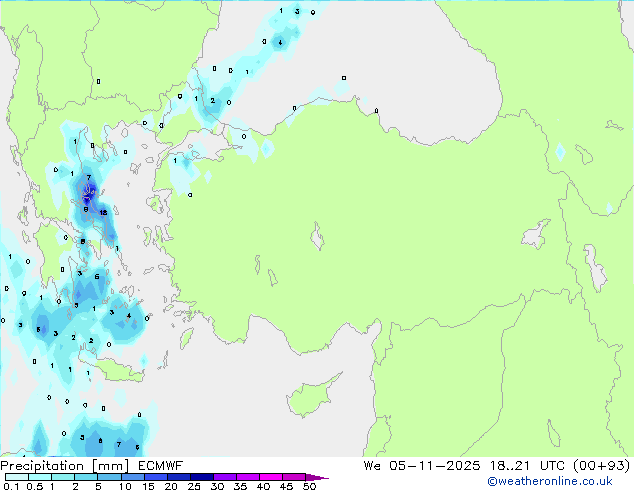
Task: Click the '45' legend scale label
Action: [286, 486]
